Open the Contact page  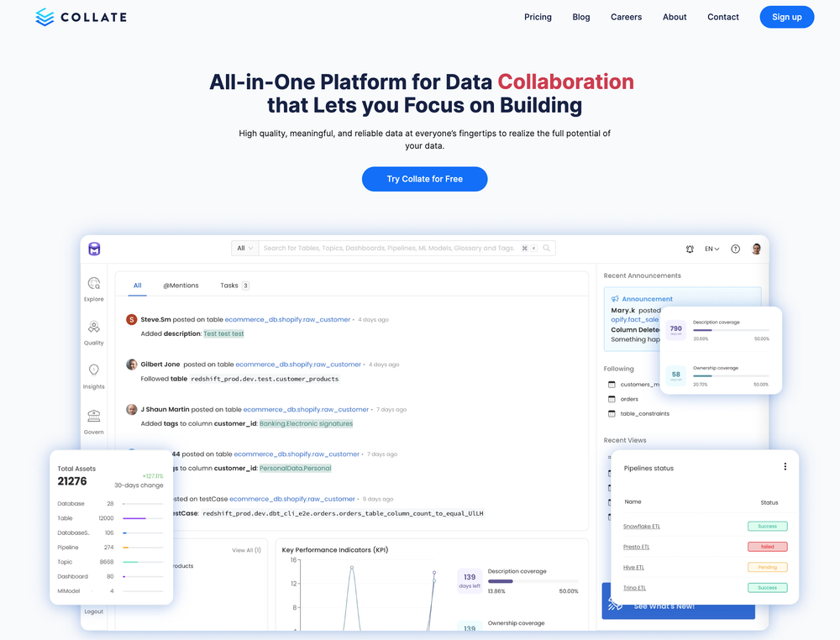722,17
